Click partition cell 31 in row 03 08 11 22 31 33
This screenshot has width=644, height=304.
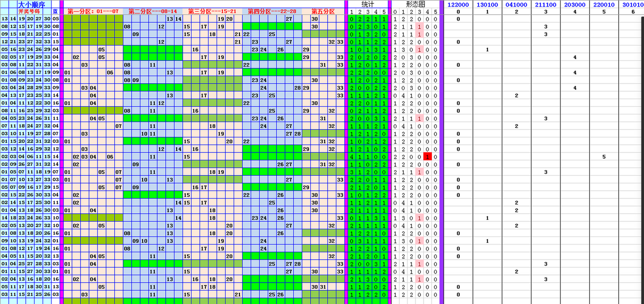point(323,65)
